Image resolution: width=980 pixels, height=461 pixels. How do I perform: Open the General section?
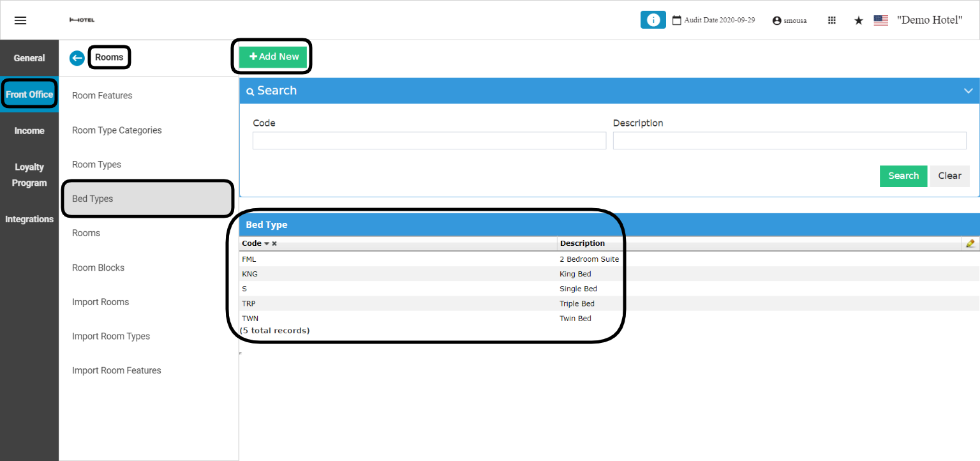click(29, 58)
